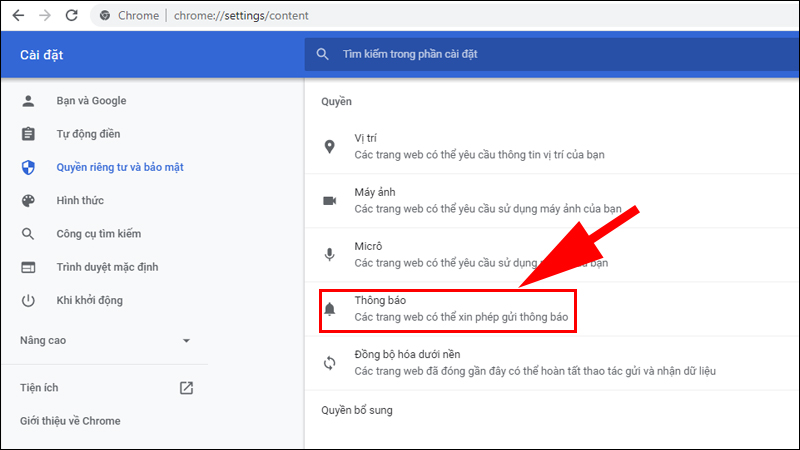Click text 'Các trang web có thể xin phép gửi thông báo'
800x450 pixels.
pyautogui.click(x=461, y=317)
